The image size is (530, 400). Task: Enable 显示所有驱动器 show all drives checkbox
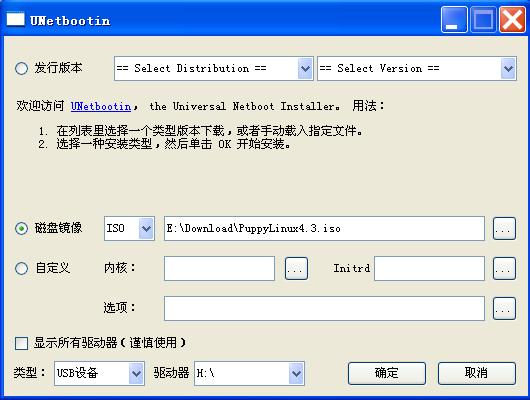[x=22, y=343]
